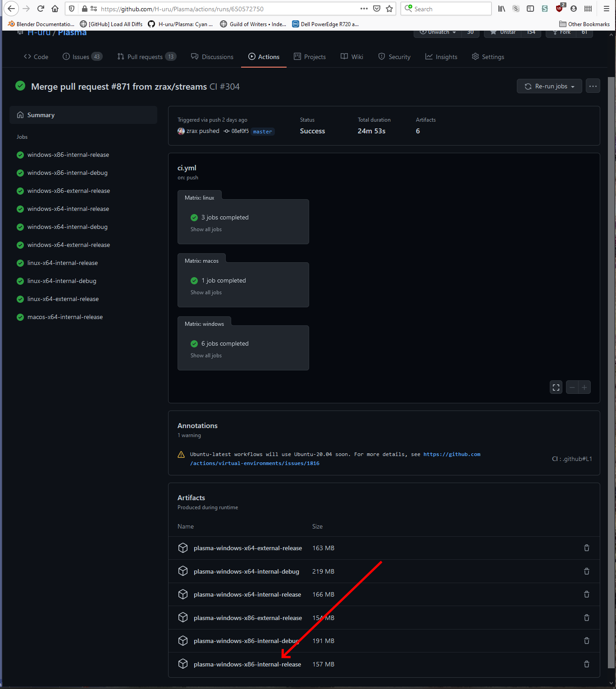Click the package icon of plasma-windows-x64-internal-debug
The width and height of the screenshot is (616, 689).
point(183,571)
